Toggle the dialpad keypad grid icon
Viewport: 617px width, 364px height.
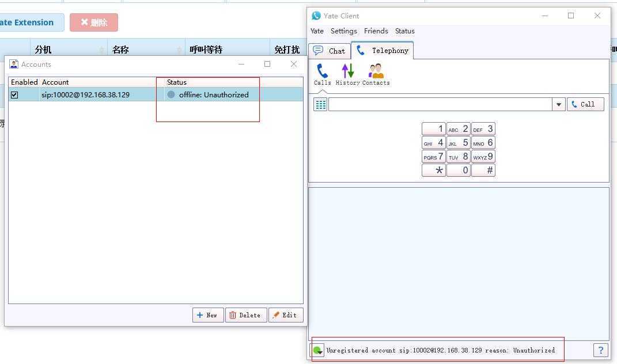pyautogui.click(x=321, y=104)
